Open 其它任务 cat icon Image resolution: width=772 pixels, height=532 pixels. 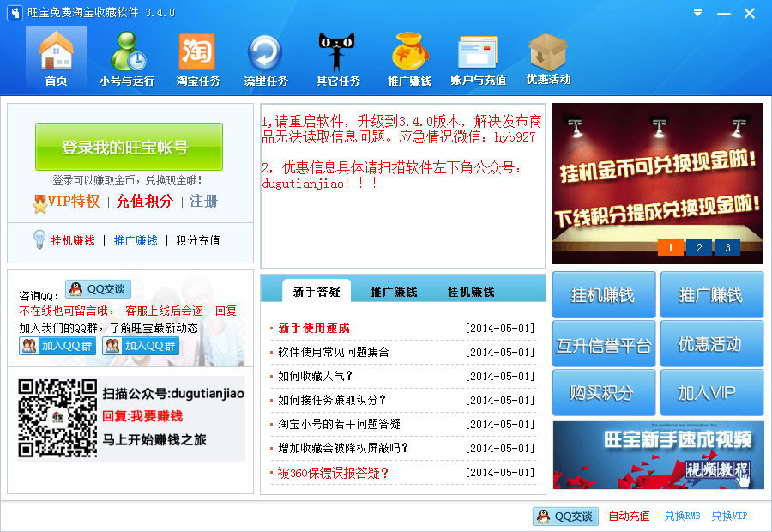(x=338, y=58)
